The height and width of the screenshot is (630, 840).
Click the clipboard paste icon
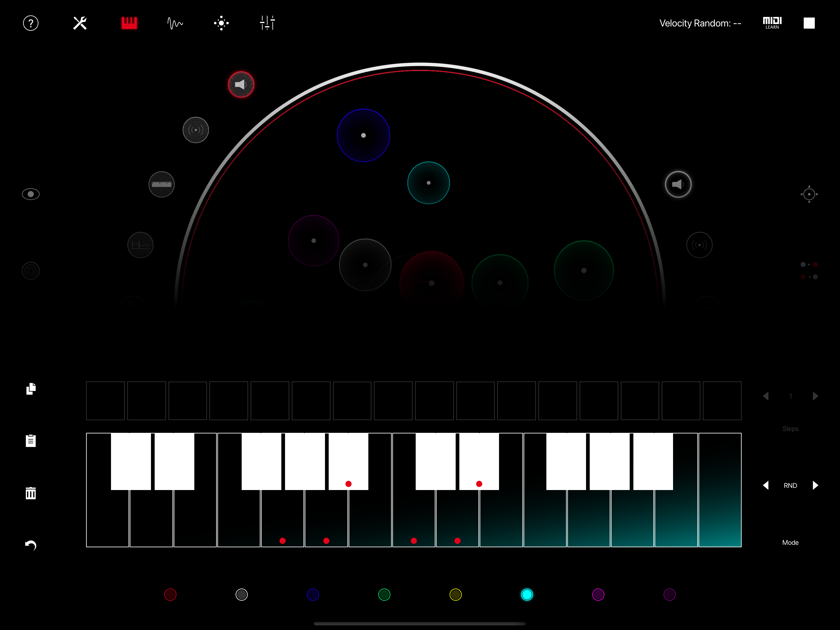coord(31,441)
